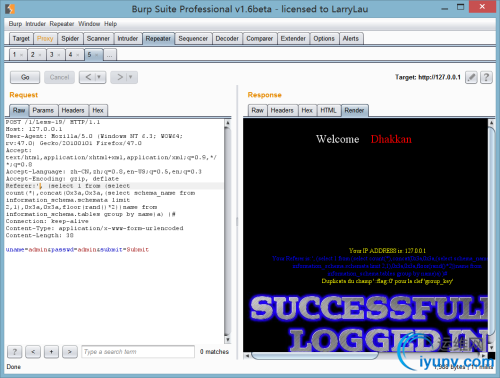Go forward to the next request
The height and width of the screenshot is (378, 500).
pos(119,77)
